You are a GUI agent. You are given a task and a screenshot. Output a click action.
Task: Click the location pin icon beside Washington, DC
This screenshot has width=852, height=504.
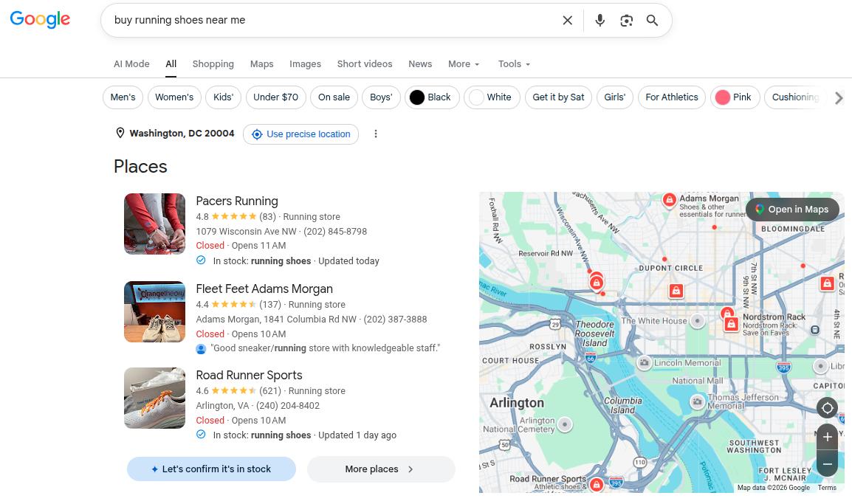point(120,133)
